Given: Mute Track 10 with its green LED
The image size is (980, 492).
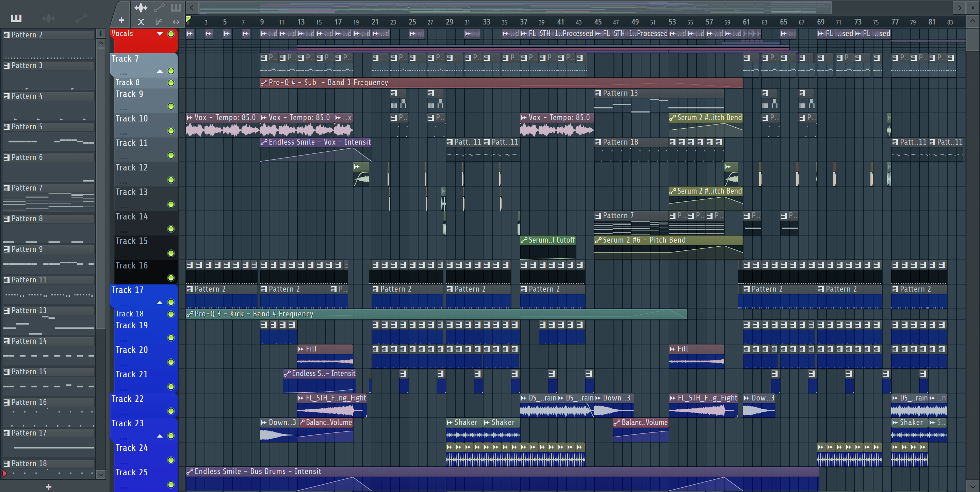Looking at the screenshot, I should pos(171,131).
